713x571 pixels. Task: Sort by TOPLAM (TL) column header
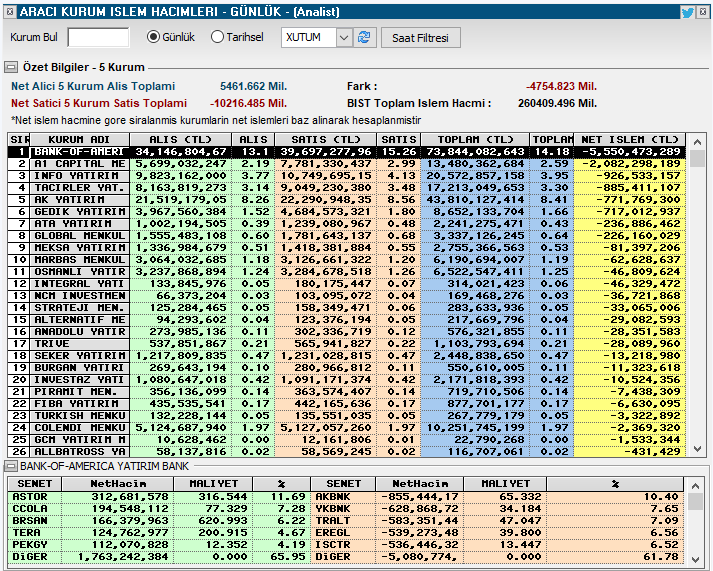(475, 140)
